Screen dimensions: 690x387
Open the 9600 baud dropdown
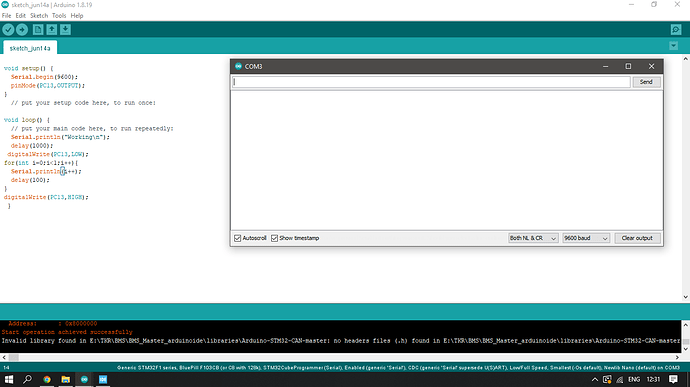586,238
